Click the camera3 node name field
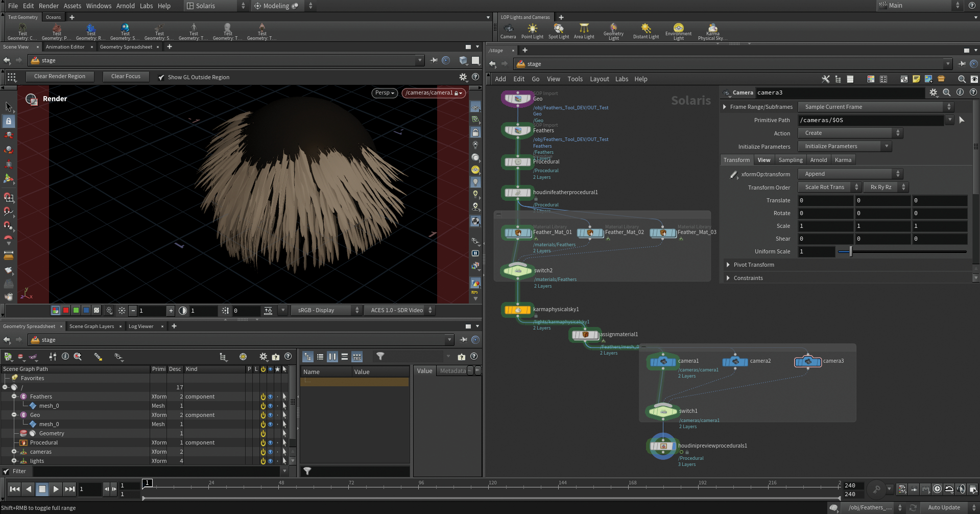Viewport: 980px width, 514px height. pyautogui.click(x=839, y=92)
